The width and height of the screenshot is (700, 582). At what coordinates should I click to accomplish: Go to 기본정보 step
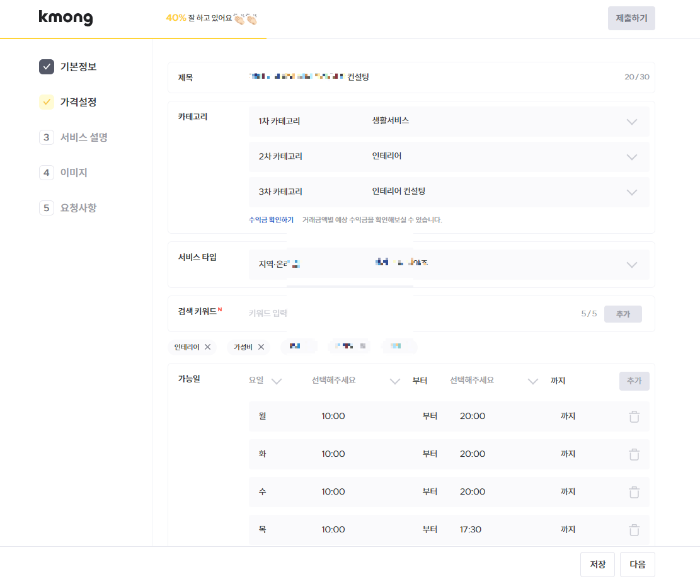[78, 67]
